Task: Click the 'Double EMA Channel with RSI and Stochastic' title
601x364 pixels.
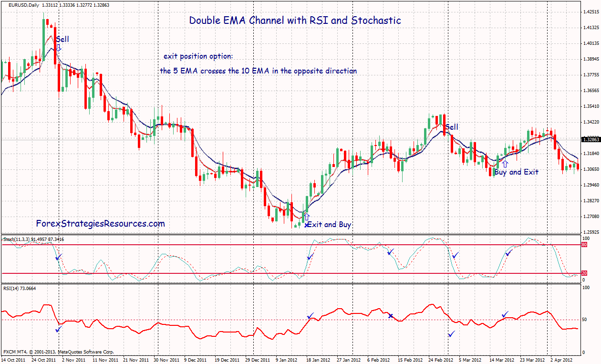Action: click(x=295, y=21)
